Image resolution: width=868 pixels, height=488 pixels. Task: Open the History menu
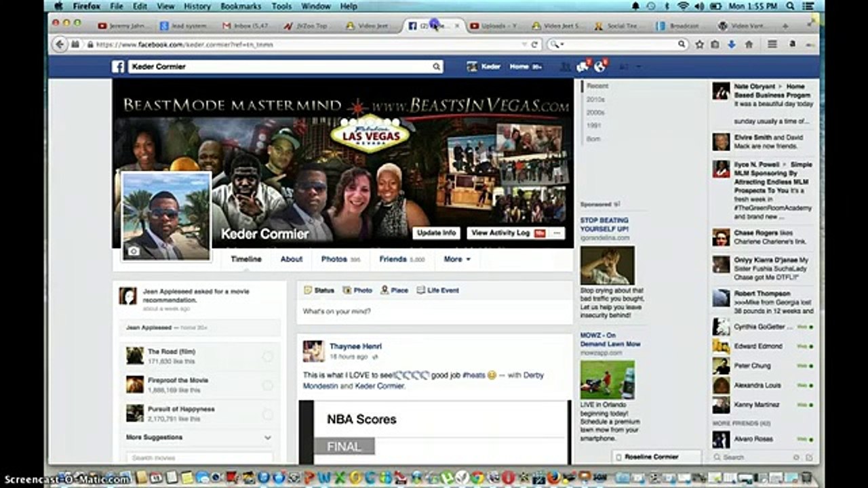click(197, 6)
